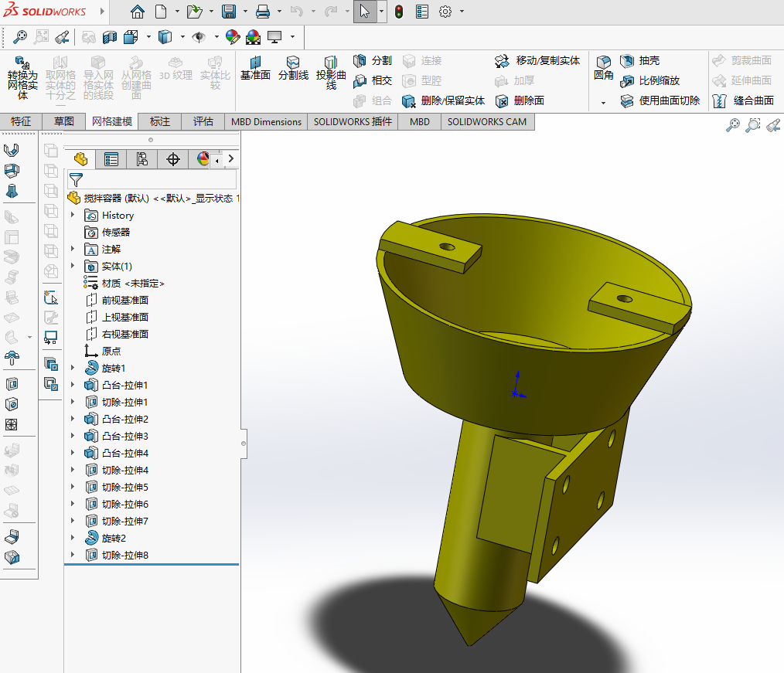Expand the 旋转2 feature node
Screen dimensions: 784x673
(73, 538)
